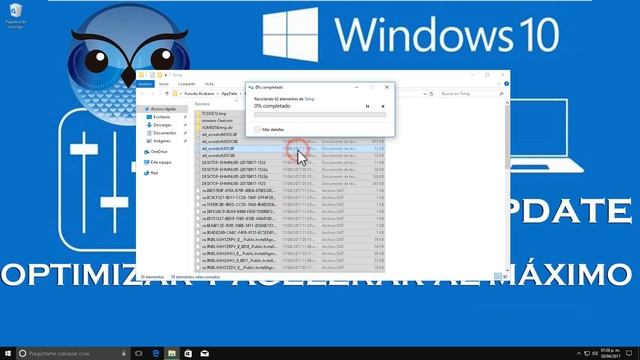Open Explorer help question mark icon
The height and width of the screenshot is (360, 640).
pos(506,84)
